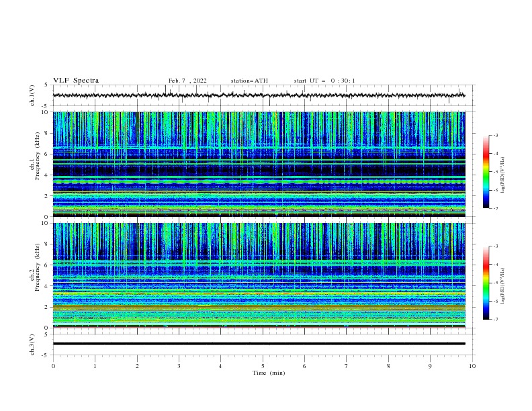Click the ch.1 PSD color scale bar
Image resolution: width=532 pixels, height=411 pixels.
click(x=486, y=172)
